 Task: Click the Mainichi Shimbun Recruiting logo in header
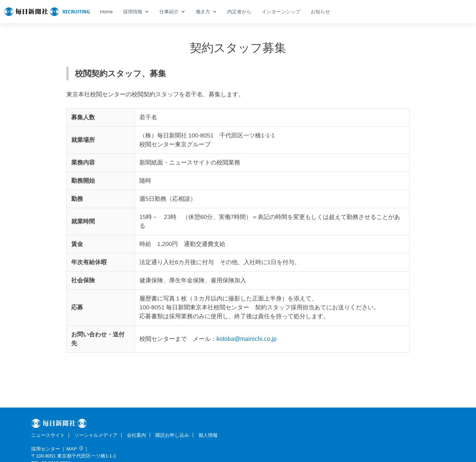47,12
